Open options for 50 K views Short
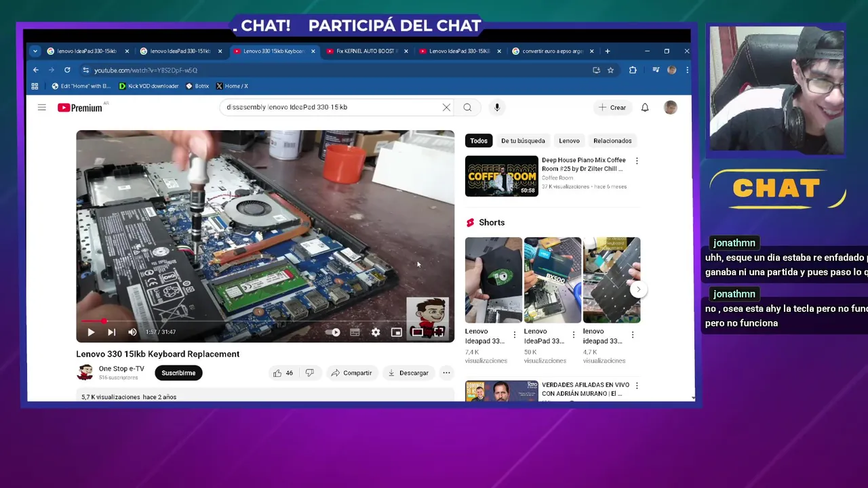 pyautogui.click(x=573, y=335)
